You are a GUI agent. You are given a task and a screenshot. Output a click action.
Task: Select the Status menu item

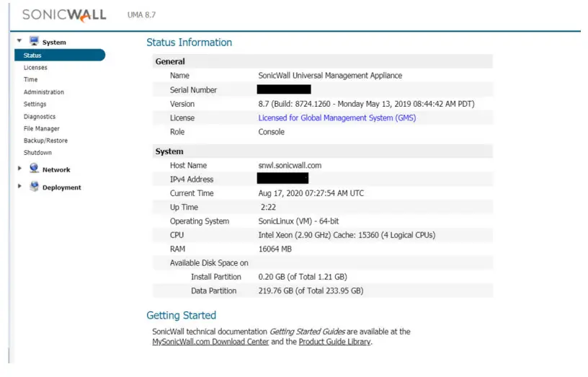click(60, 55)
